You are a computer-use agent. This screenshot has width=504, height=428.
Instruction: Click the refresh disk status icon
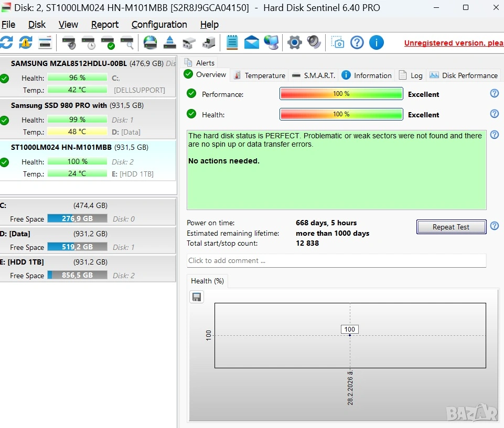6,42
